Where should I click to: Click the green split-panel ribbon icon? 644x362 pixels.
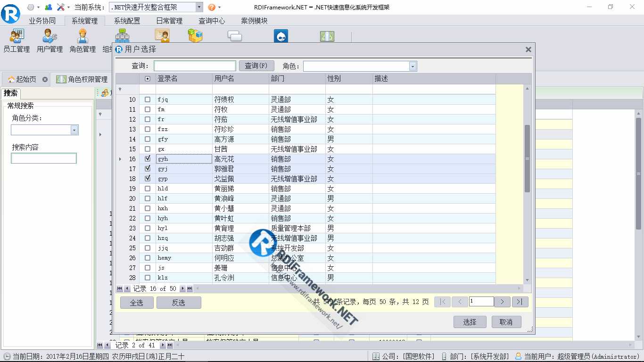[x=327, y=36]
